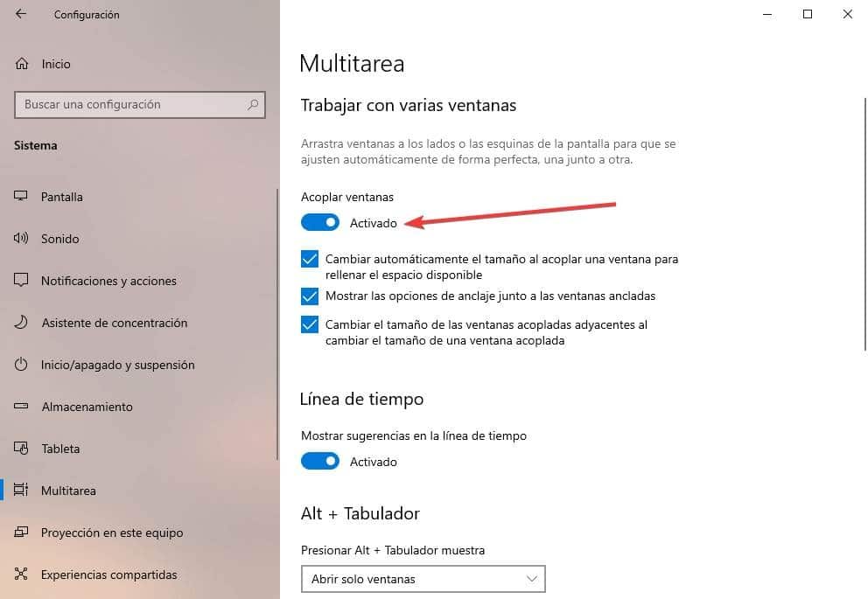Click the Asistente de concentración moon icon
This screenshot has height=599, width=868.
(x=21, y=323)
